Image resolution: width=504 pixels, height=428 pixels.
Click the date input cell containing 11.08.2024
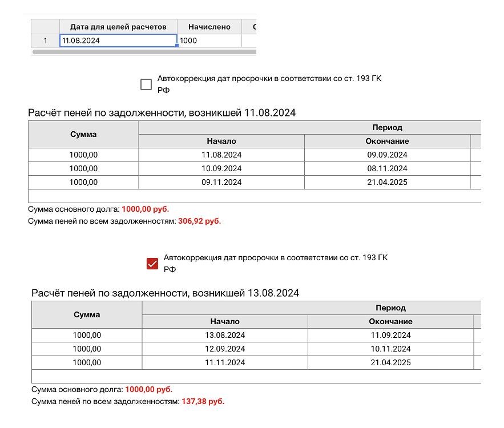pyautogui.click(x=118, y=41)
